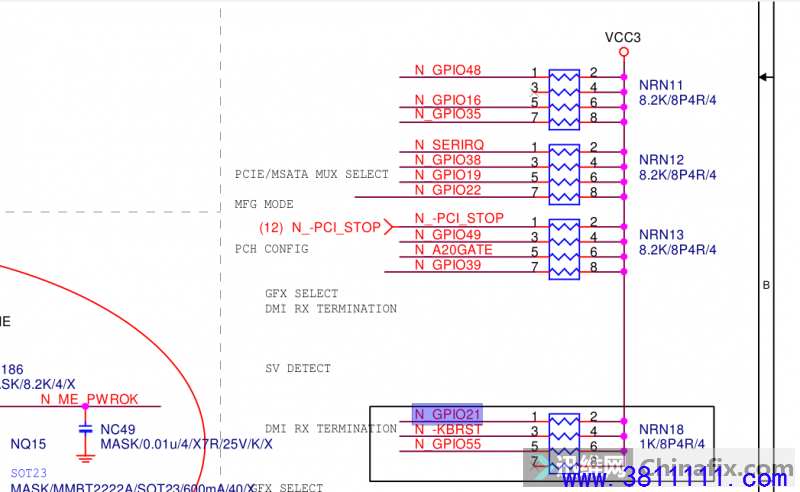Select the NRN18 resistor network symbol

564,444
